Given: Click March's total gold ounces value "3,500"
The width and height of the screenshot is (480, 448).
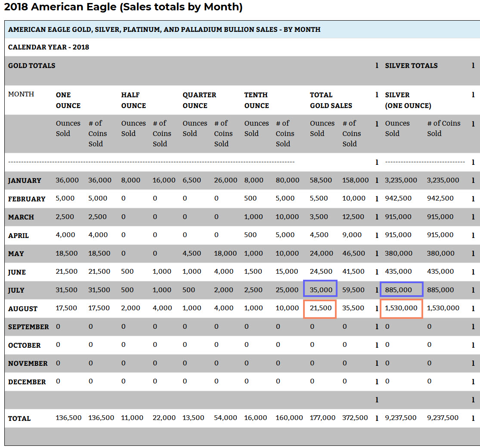Looking at the screenshot, I should (319, 216).
